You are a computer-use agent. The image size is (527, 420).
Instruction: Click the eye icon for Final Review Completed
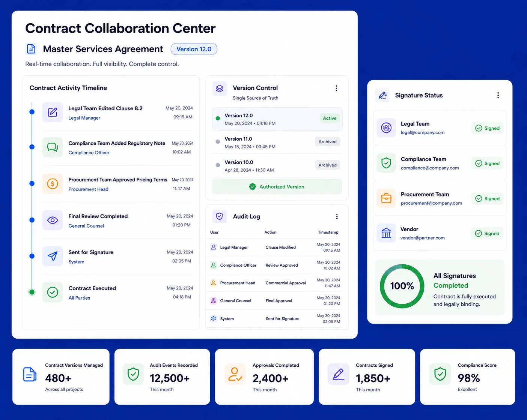[x=53, y=220]
